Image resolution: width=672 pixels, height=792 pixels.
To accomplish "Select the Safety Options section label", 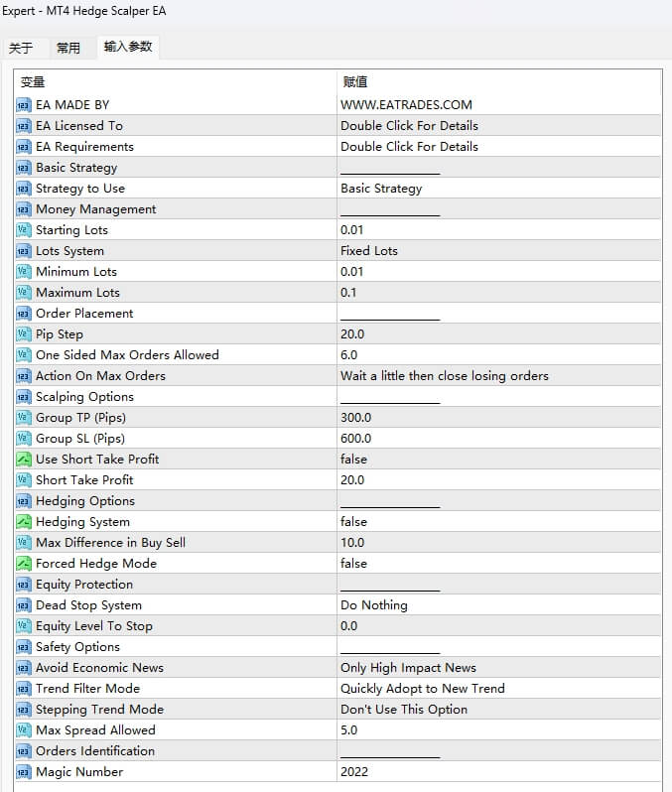I will (77, 647).
